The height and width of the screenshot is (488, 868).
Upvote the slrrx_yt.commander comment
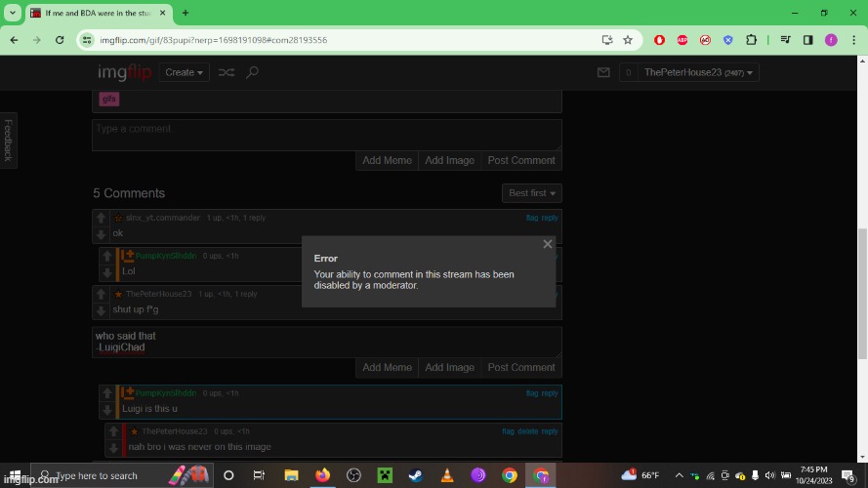click(101, 218)
